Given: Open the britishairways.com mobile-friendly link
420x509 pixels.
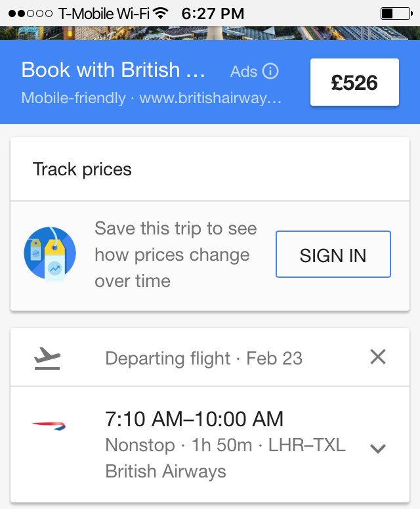Looking at the screenshot, I should click(152, 99).
